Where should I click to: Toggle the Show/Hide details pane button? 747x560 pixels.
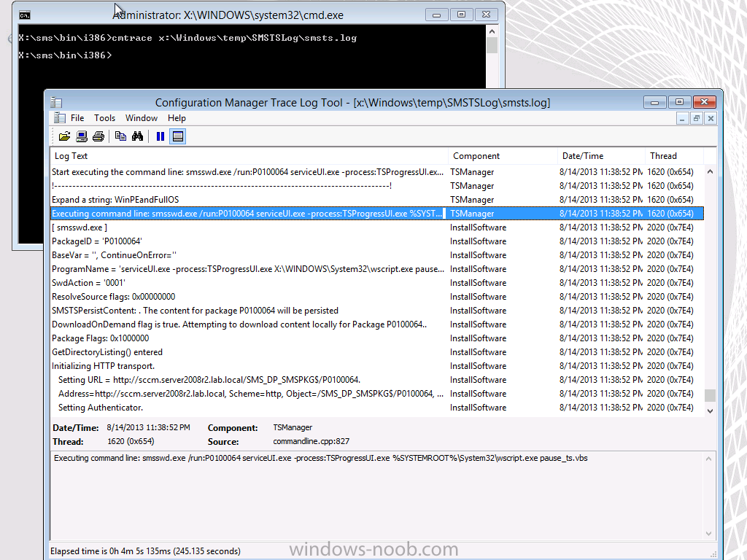178,136
